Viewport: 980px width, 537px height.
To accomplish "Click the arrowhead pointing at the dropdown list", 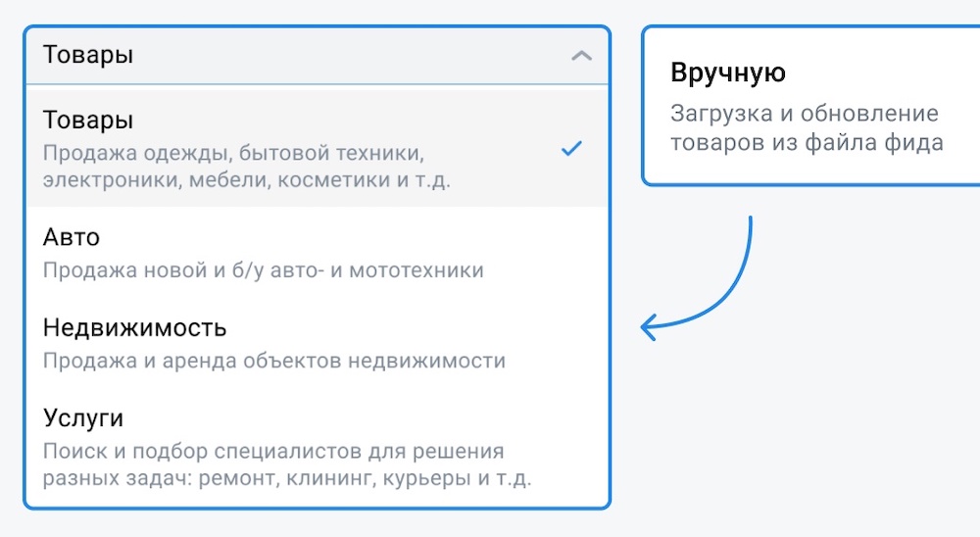I will pos(648,327).
